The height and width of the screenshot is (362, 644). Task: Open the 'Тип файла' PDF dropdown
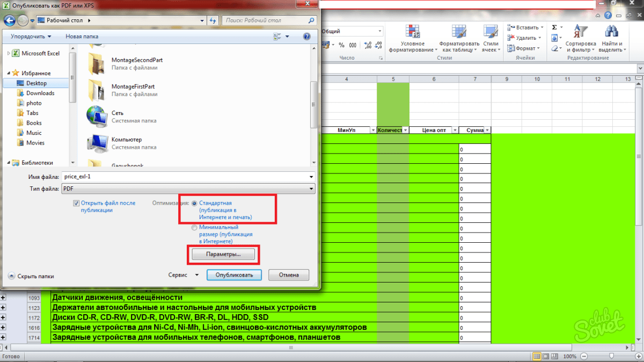click(187, 189)
